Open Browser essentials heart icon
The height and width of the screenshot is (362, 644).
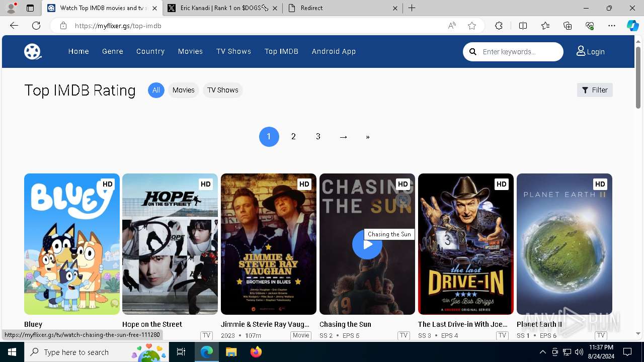pyautogui.click(x=590, y=26)
